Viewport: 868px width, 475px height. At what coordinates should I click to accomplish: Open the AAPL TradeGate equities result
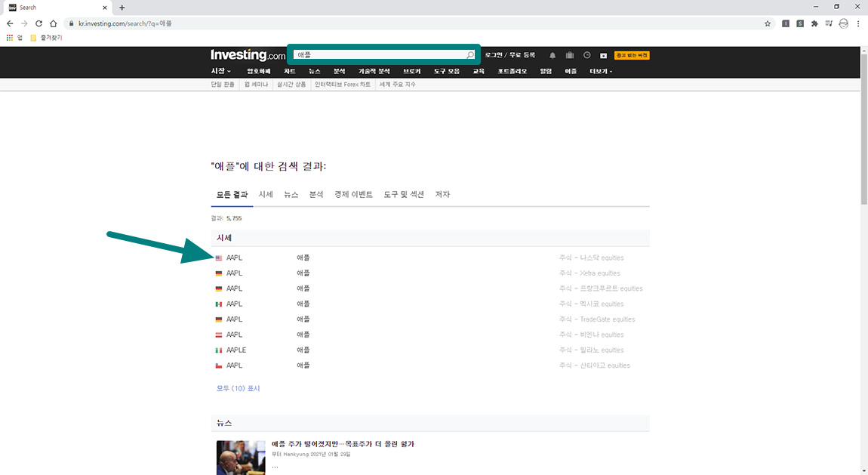tap(430, 319)
